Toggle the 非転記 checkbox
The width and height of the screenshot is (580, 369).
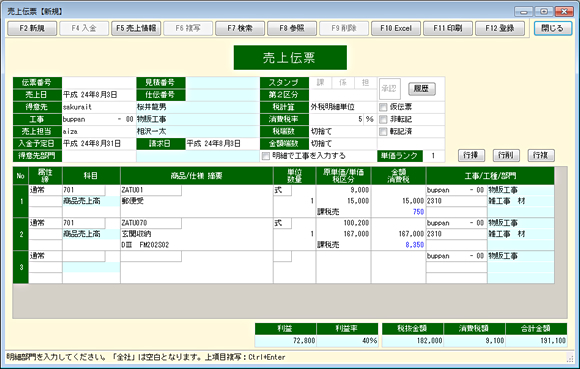(383, 119)
